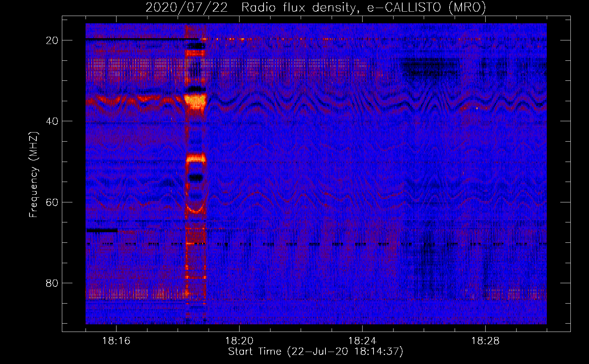Click the "Start Time (22-Jul-20 18:14:37)" label
Image resolution: width=589 pixels, height=364 pixels.
pos(316,352)
